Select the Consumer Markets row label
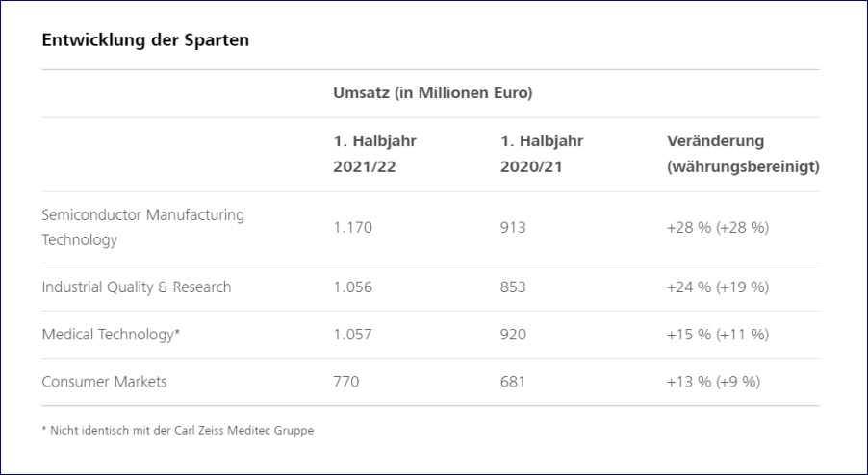 104,382
